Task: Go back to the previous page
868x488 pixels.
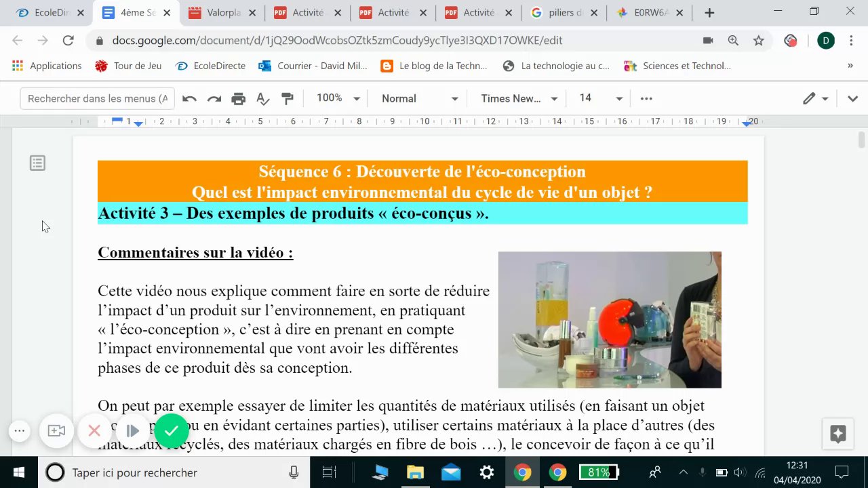Action: click(18, 41)
